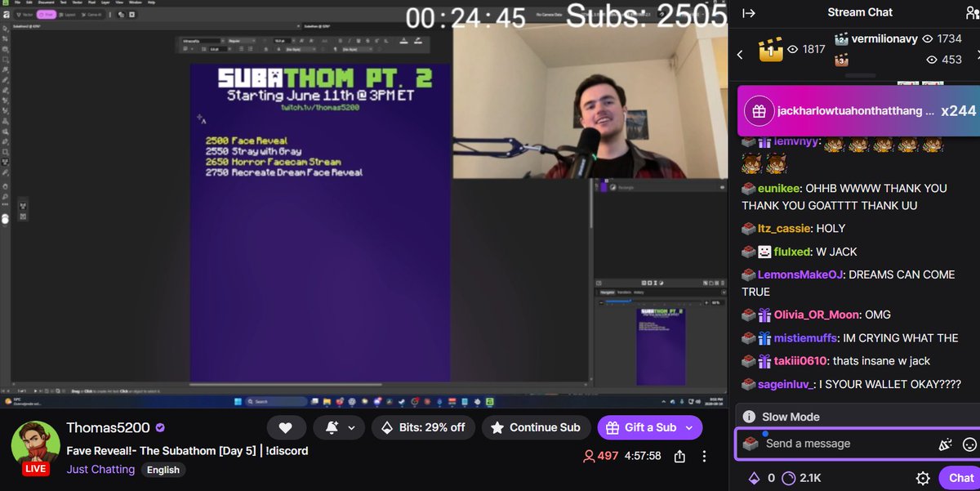The height and width of the screenshot is (491, 980).
Task: Click the Slow Mode info icon
Action: (x=749, y=417)
